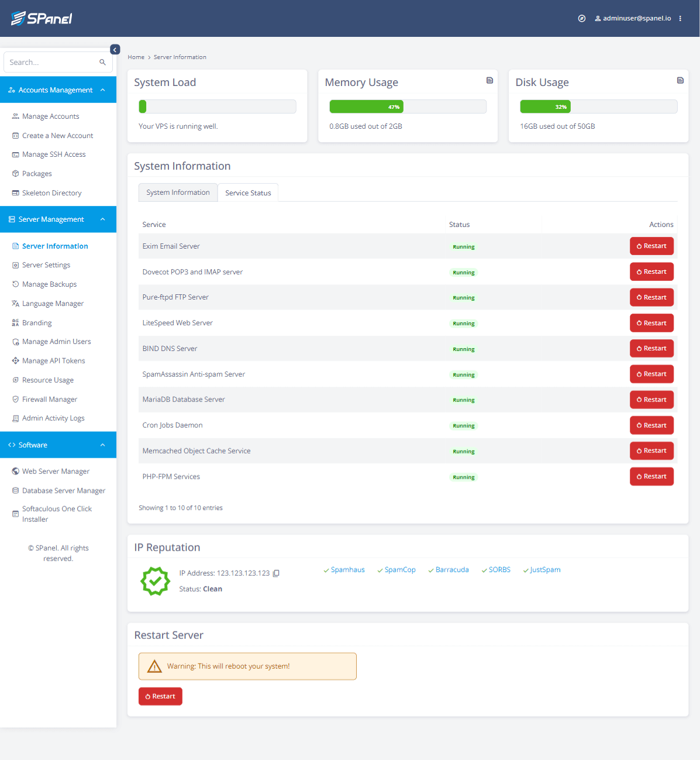The width and height of the screenshot is (700, 760).
Task: Click the Manage Backups history icon
Action: point(15,284)
